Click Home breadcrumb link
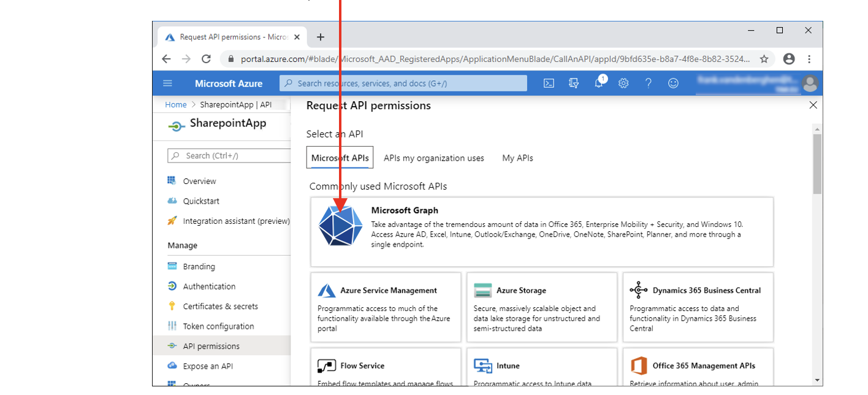The height and width of the screenshot is (395, 868). pos(175,105)
